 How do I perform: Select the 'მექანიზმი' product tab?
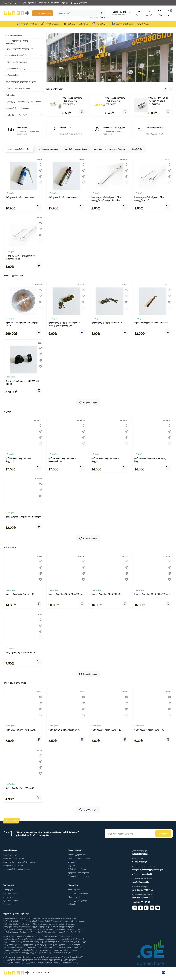click(137, 149)
